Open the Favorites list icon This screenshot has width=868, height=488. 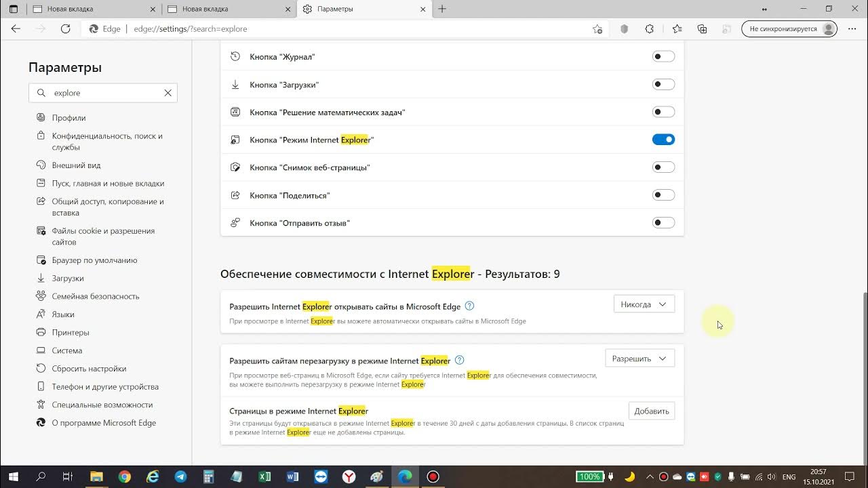click(677, 29)
